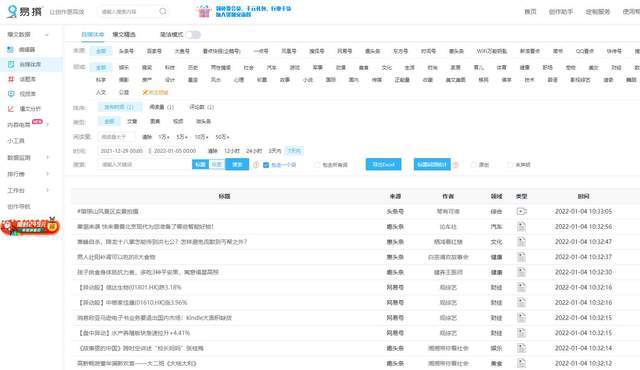Open the red hashtag icon item in sidebar
Viewport: 640px width, 370px height.
pos(11,79)
